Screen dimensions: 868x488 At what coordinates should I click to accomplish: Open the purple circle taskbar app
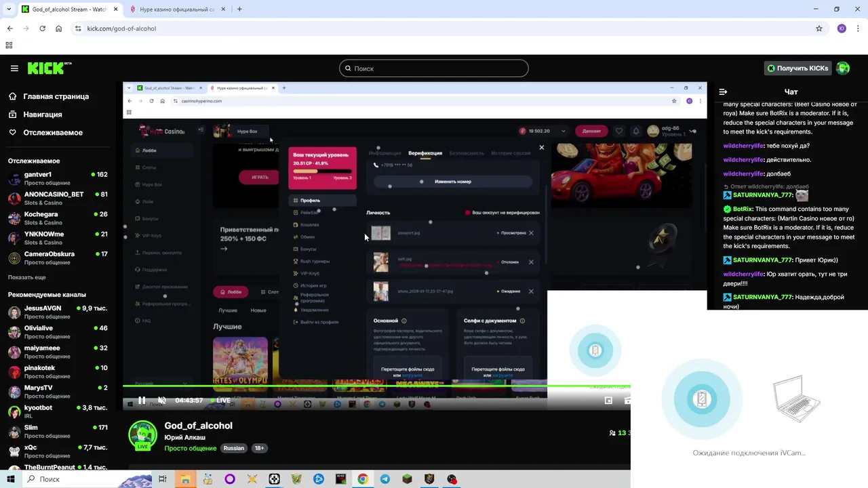coord(230,479)
